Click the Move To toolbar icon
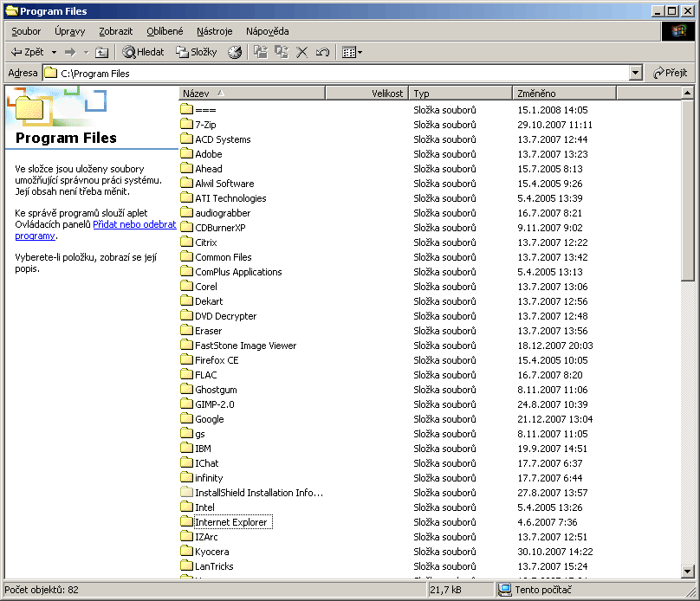 [261, 52]
